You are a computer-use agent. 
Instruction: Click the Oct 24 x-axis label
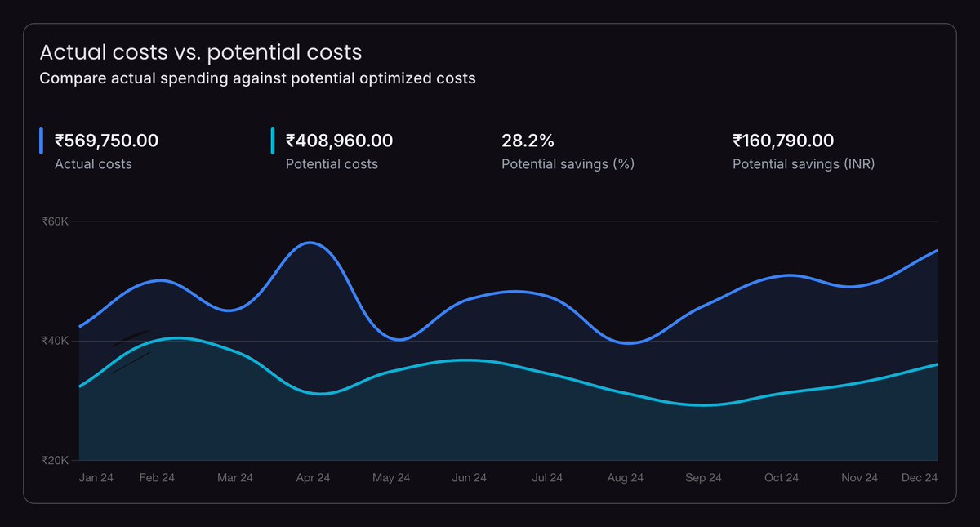(x=782, y=478)
